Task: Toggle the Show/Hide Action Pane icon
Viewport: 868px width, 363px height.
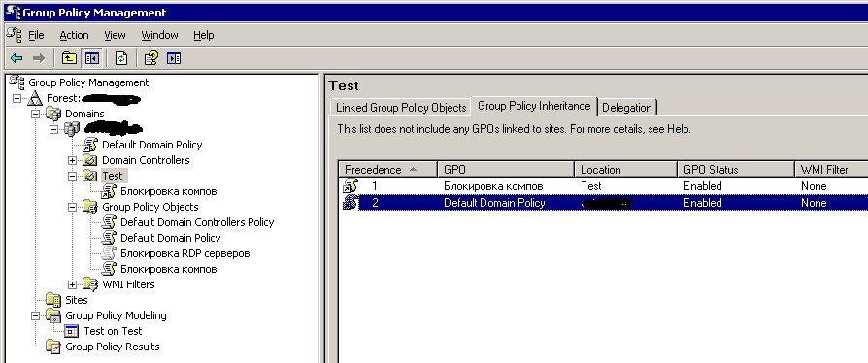Action: click(x=174, y=58)
